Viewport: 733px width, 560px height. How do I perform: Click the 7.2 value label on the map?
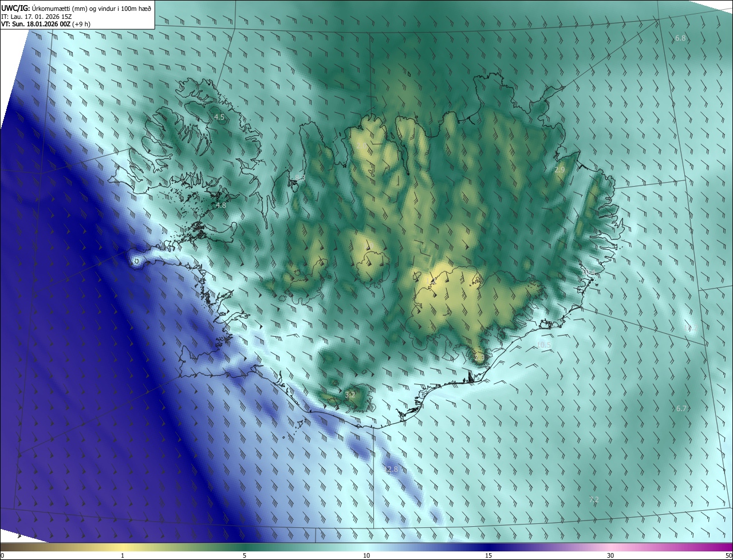(x=594, y=499)
